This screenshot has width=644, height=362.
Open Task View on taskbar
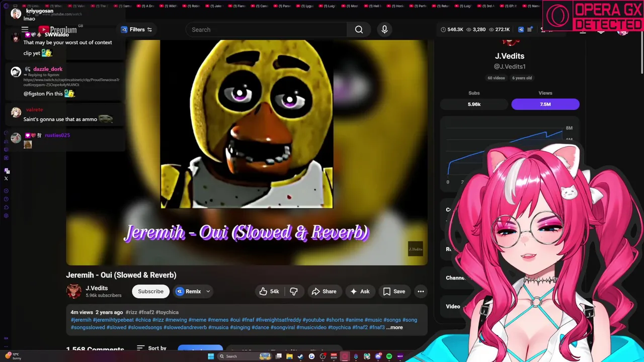click(278, 356)
